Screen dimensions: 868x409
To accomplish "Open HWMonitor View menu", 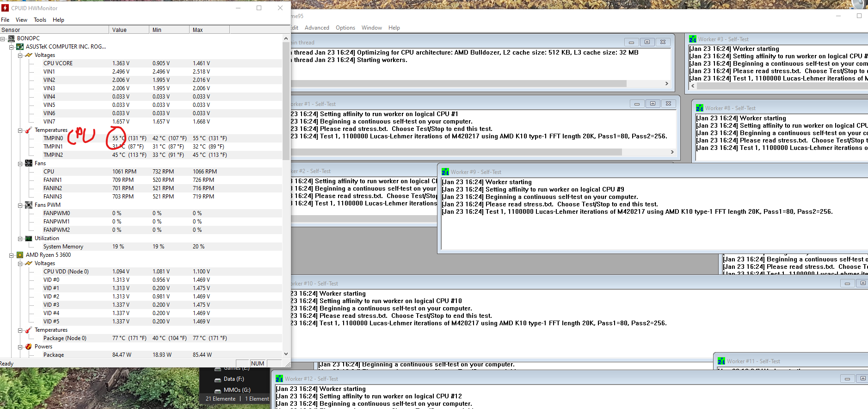I will point(21,20).
